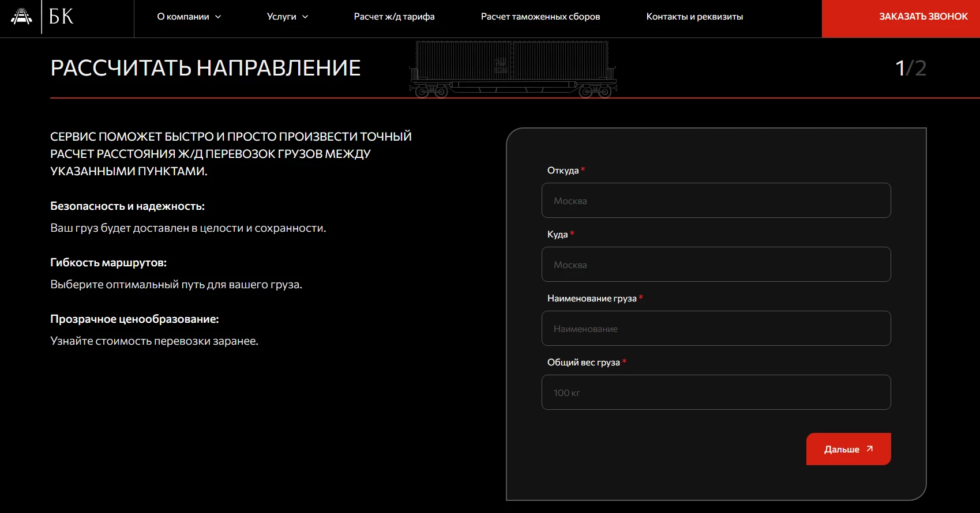The image size is (980, 513).
Task: Click the 1/2 step indicator
Action: (x=911, y=68)
